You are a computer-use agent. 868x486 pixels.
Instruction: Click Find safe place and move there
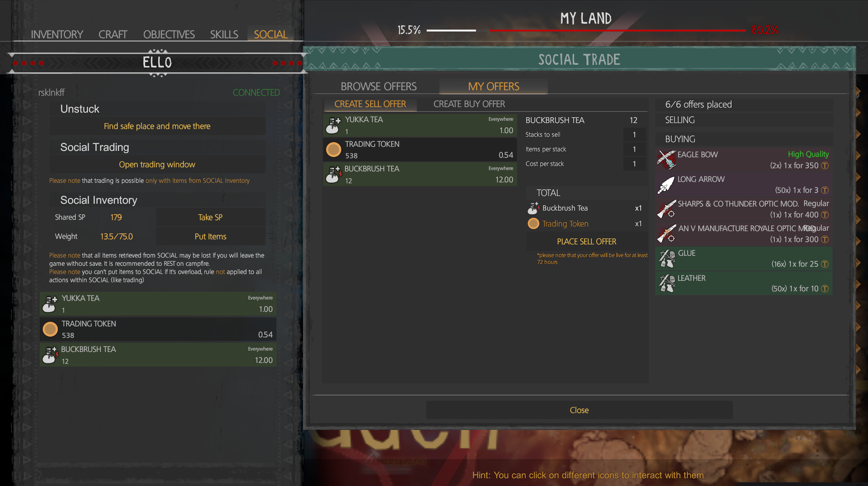(x=157, y=126)
